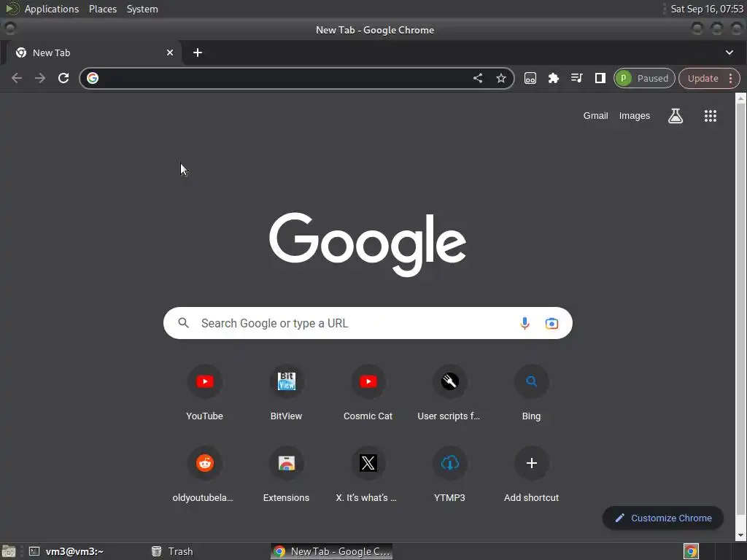
Task: Click the Search Google or type a URL box
Action: pos(368,323)
